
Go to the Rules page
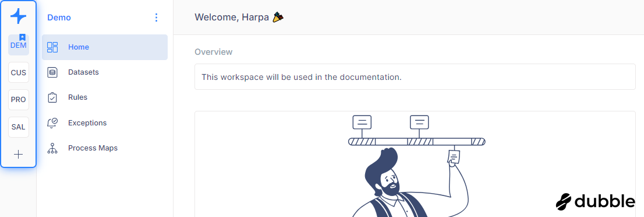coord(105,97)
